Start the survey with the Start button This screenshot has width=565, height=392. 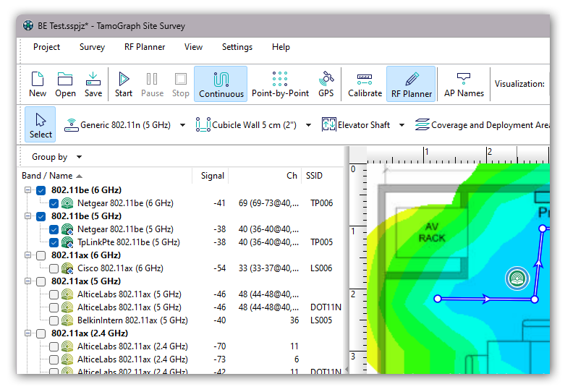[x=124, y=85]
